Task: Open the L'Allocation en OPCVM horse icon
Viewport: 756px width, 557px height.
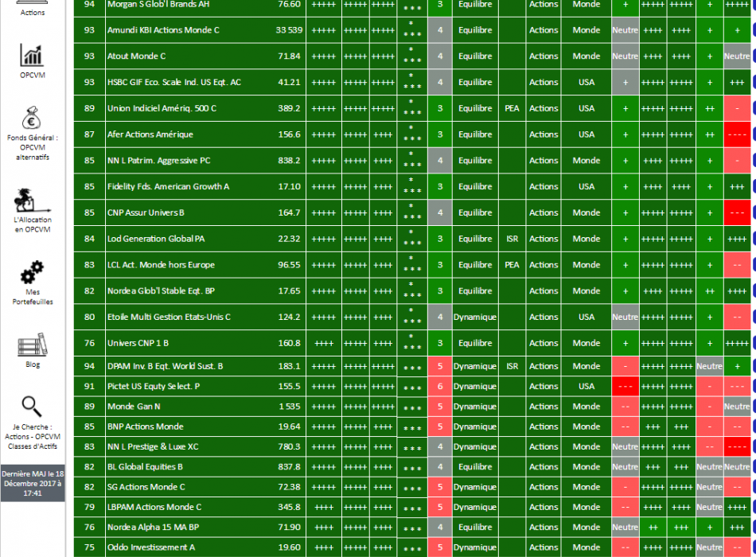Action: [33, 201]
